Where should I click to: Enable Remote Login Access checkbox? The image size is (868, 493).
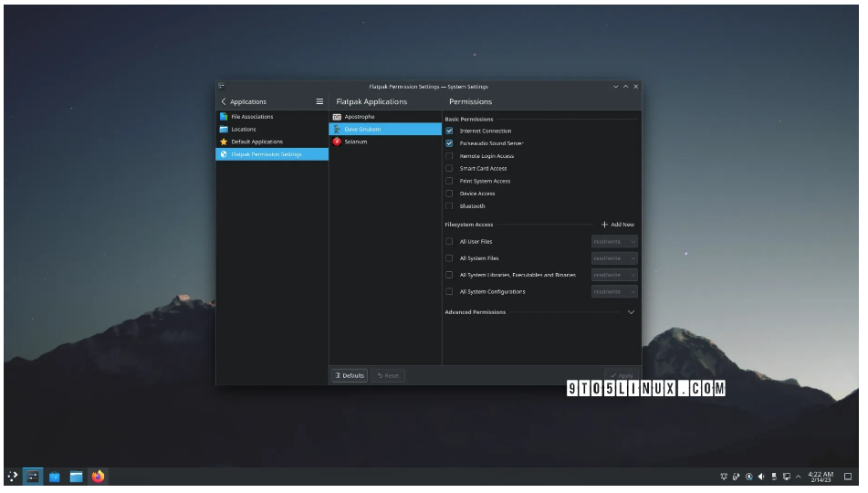click(x=449, y=156)
